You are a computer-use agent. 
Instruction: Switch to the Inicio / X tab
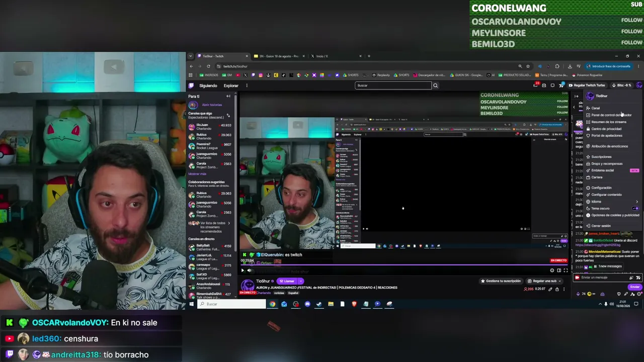tap(335, 56)
